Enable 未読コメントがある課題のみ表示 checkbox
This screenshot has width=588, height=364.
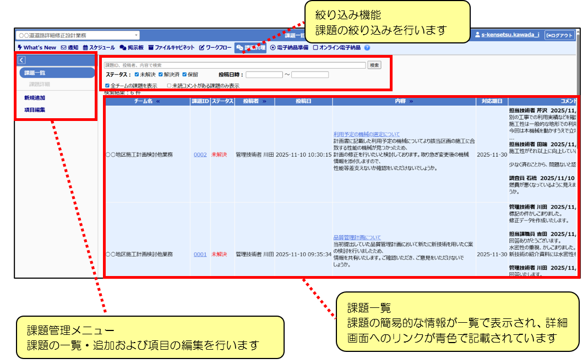tap(170, 86)
